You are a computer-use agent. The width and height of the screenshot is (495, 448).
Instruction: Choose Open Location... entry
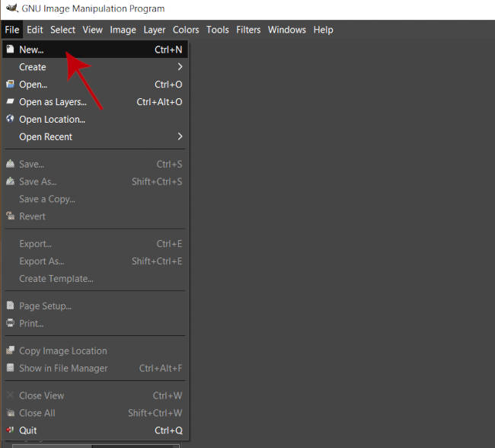tap(95, 119)
